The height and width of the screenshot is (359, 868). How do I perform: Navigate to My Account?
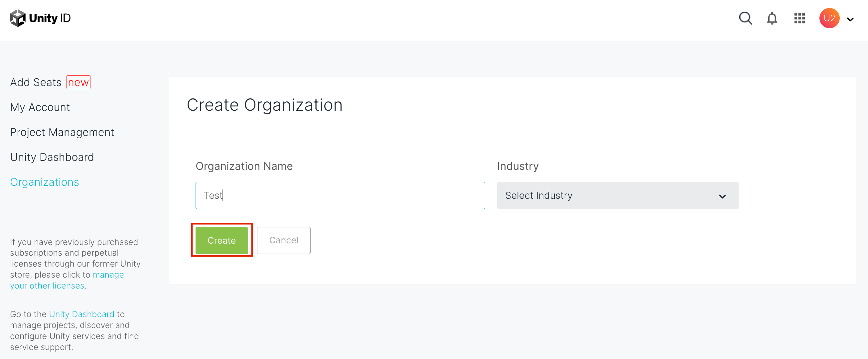(40, 107)
